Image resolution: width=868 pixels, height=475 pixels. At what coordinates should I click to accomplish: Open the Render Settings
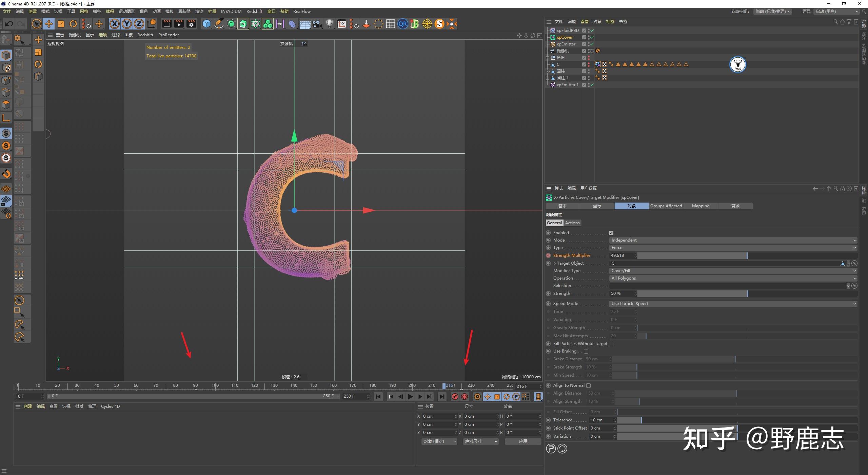[x=191, y=24]
